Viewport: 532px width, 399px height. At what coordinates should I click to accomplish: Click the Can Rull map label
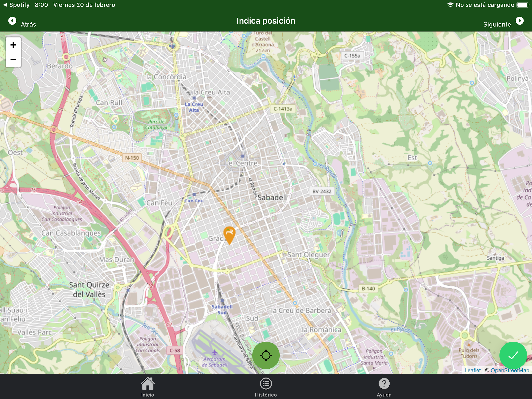pyautogui.click(x=109, y=102)
